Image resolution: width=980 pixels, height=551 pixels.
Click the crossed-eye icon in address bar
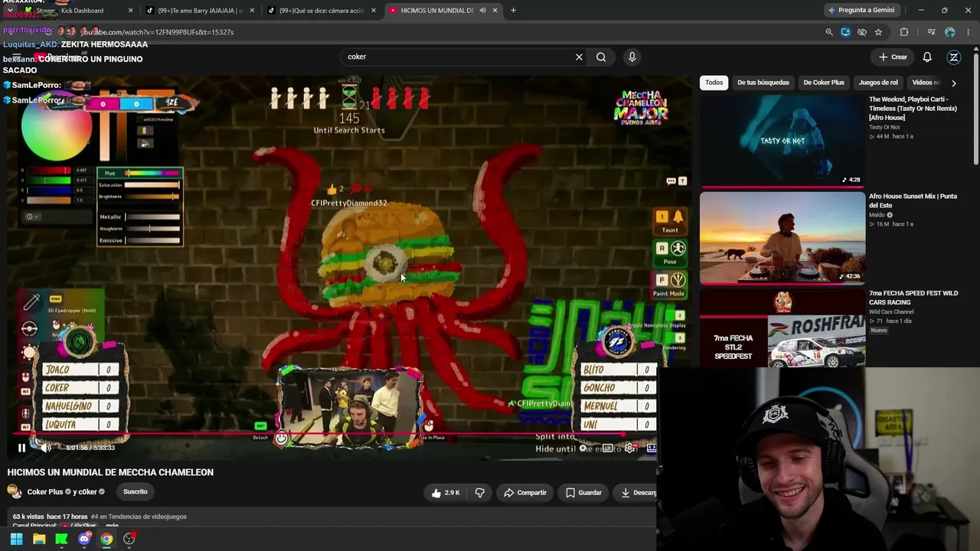tap(862, 32)
